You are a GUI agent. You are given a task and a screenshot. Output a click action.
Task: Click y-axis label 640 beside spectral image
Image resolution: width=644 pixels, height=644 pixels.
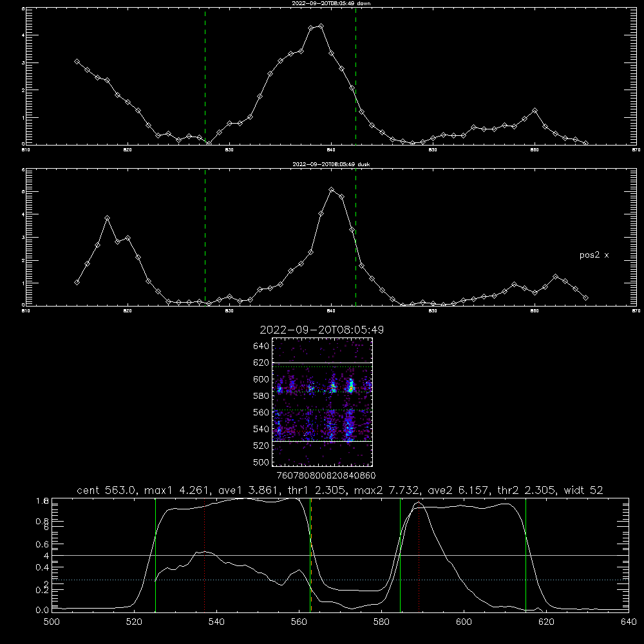pos(261,346)
